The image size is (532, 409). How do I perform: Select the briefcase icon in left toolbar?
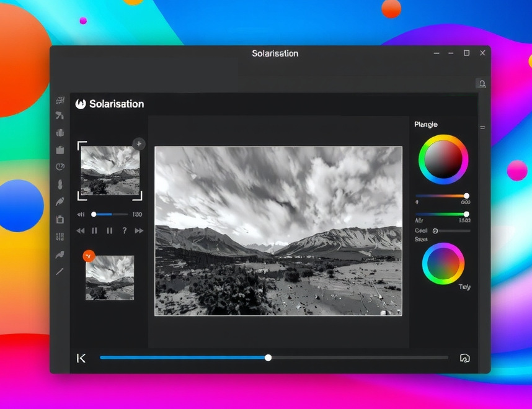[x=60, y=149]
